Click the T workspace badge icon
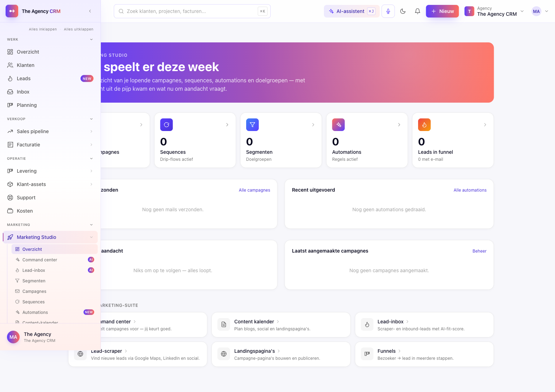 tap(469, 11)
